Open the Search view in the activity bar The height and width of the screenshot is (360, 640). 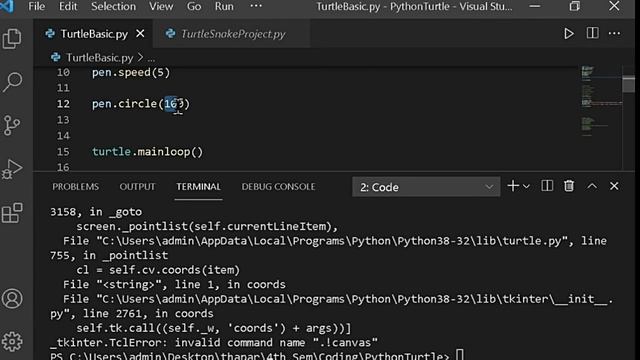pyautogui.click(x=12, y=82)
